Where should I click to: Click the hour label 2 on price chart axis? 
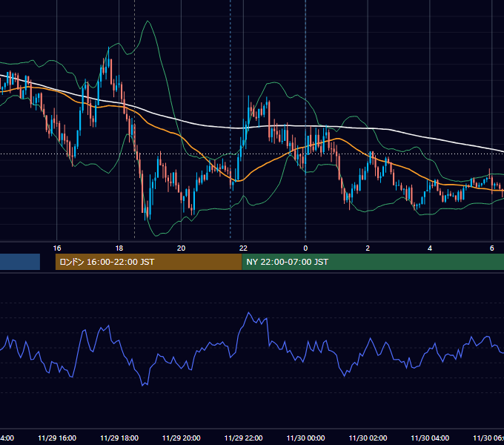coord(368,248)
